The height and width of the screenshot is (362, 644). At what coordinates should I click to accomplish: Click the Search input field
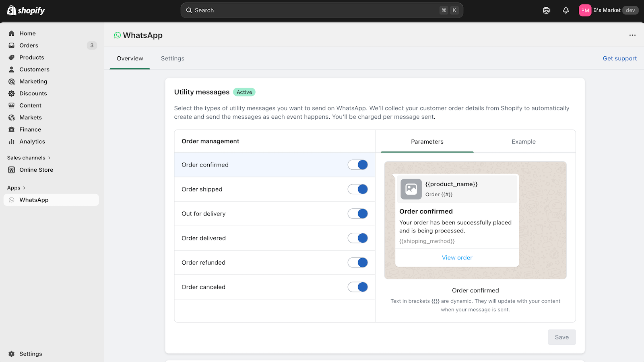pyautogui.click(x=322, y=10)
